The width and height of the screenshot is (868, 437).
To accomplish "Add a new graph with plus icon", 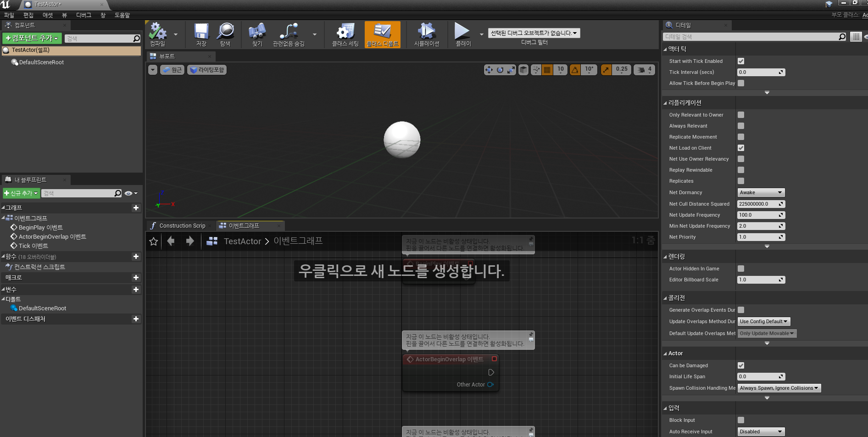I will coord(136,208).
